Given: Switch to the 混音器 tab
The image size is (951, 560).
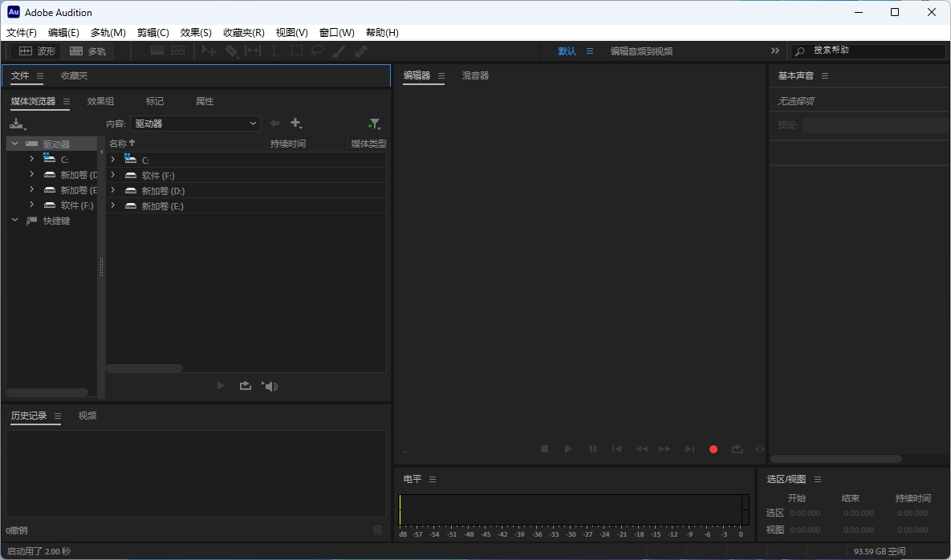Looking at the screenshot, I should pyautogui.click(x=475, y=75).
